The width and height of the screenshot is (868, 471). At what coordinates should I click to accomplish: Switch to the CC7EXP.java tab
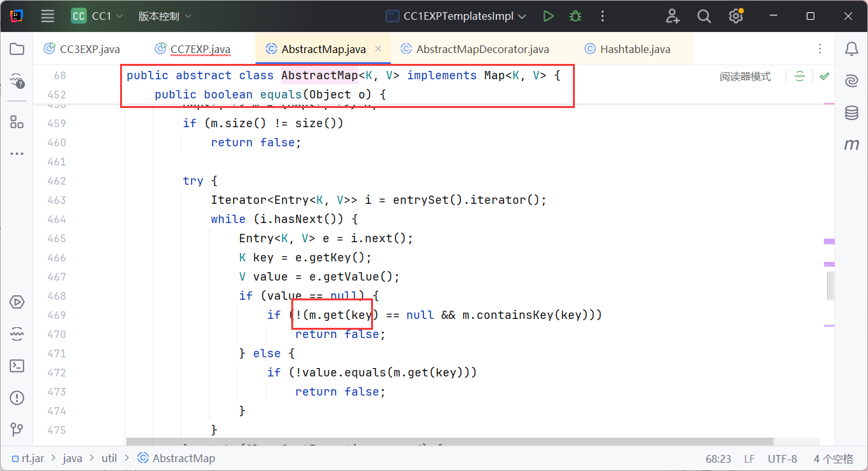coord(200,49)
